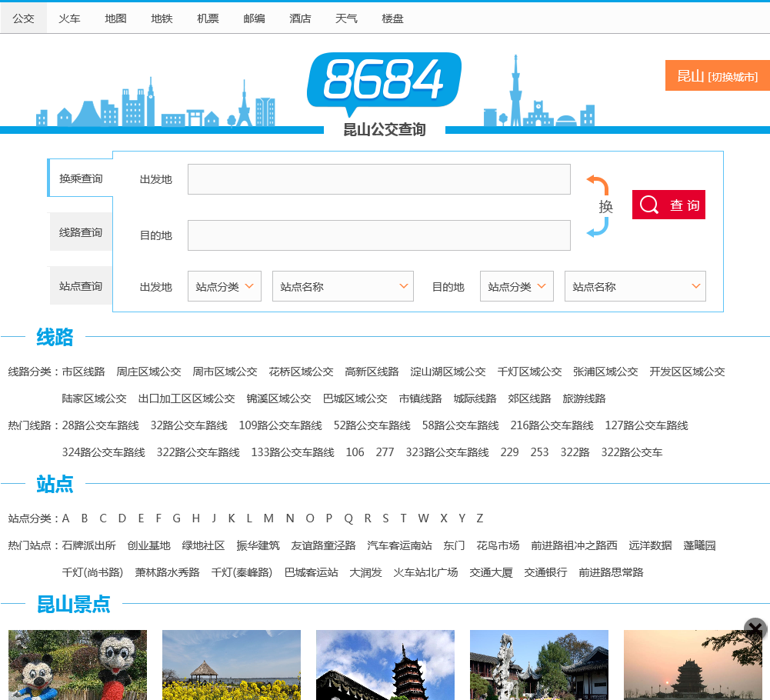Select station letter Q
The height and width of the screenshot is (700, 770).
pos(348,518)
